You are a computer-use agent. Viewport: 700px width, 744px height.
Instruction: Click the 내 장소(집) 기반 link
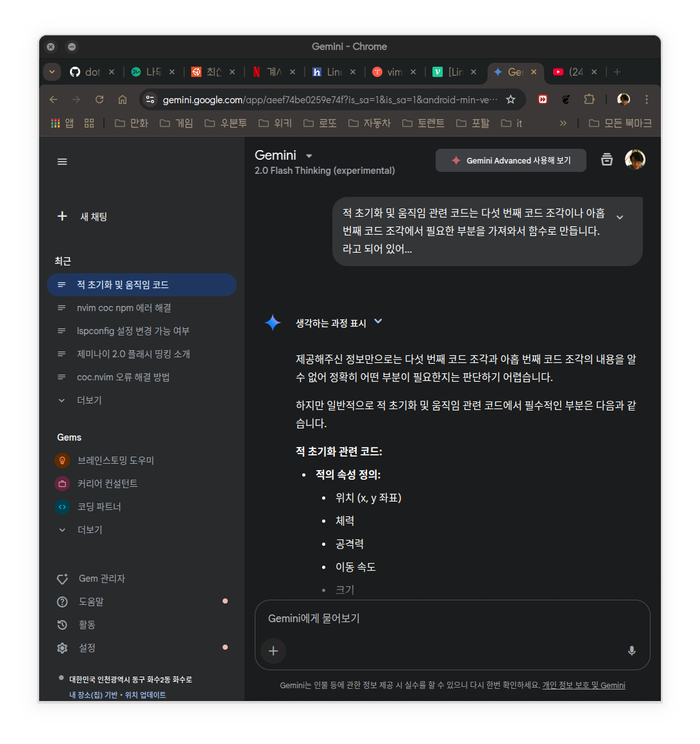tap(94, 695)
